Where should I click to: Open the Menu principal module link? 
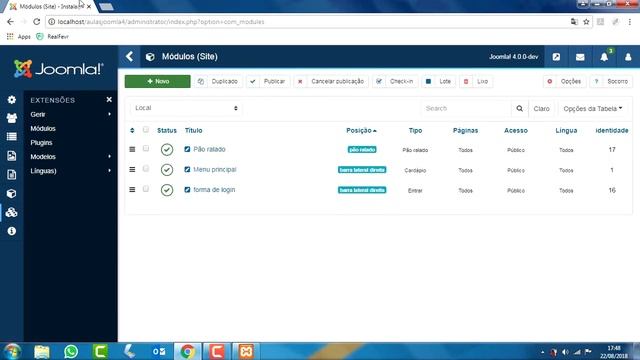(x=215, y=169)
